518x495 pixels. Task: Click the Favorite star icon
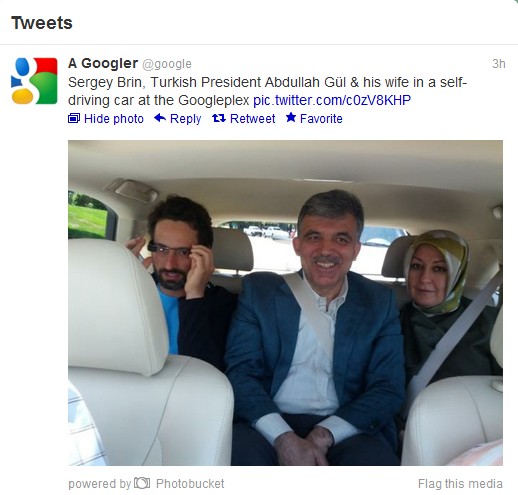click(291, 117)
